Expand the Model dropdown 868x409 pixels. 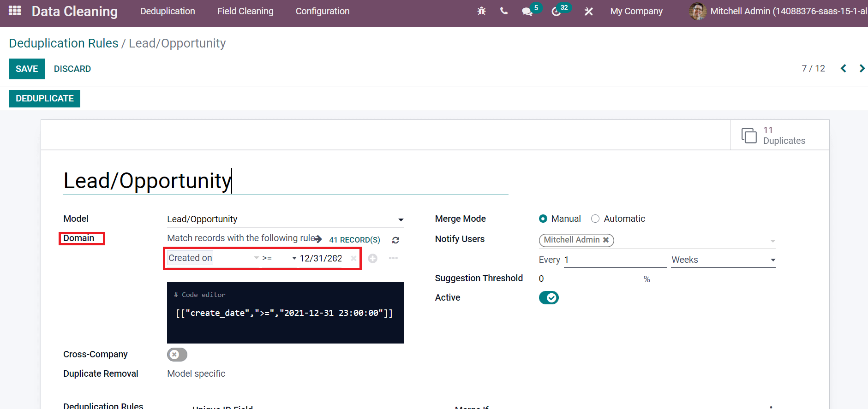point(401,219)
